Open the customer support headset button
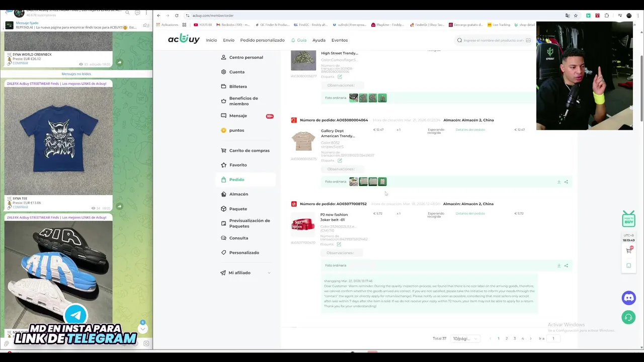This screenshot has width=644, height=362. pos(628,317)
